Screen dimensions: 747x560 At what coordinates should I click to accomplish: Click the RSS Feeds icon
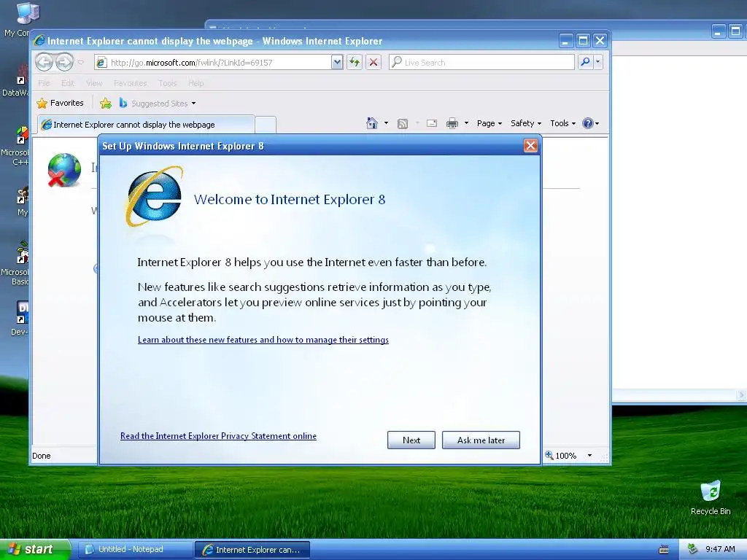403,124
